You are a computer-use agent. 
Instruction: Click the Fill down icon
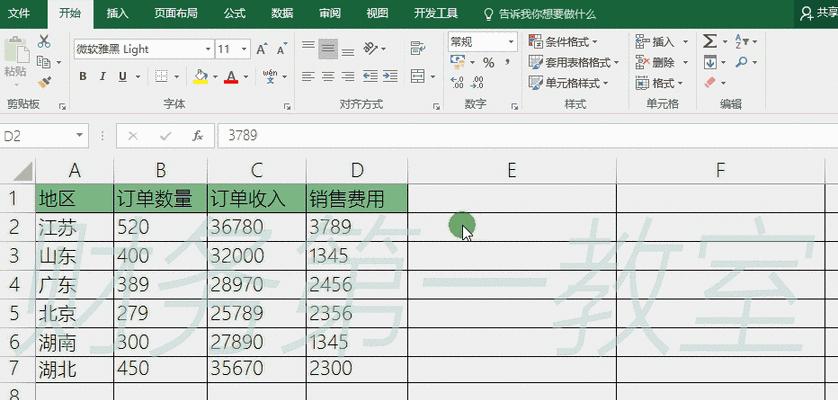(x=710, y=62)
